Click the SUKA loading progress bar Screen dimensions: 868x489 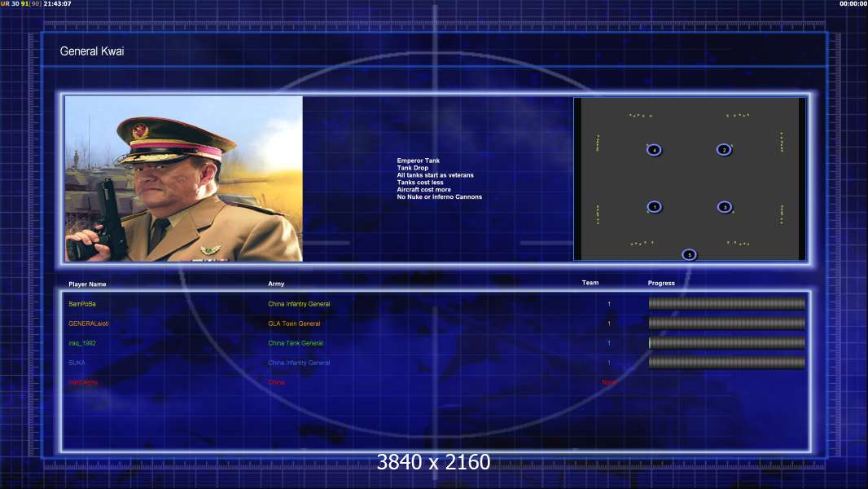727,363
